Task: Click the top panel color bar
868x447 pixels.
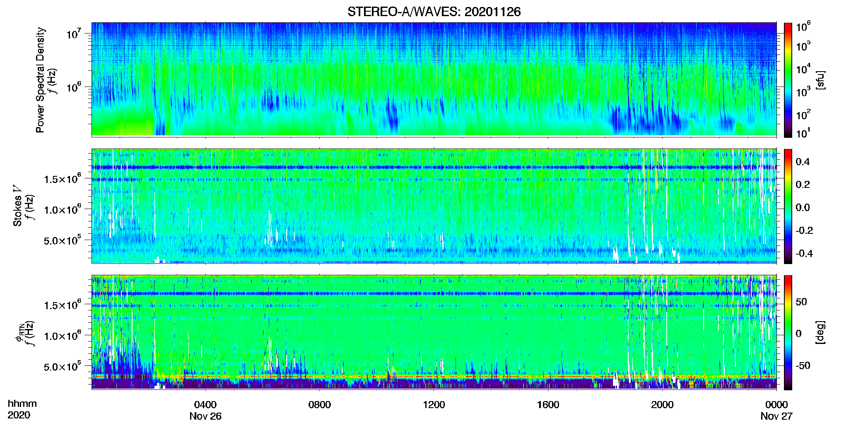Action: [x=788, y=80]
